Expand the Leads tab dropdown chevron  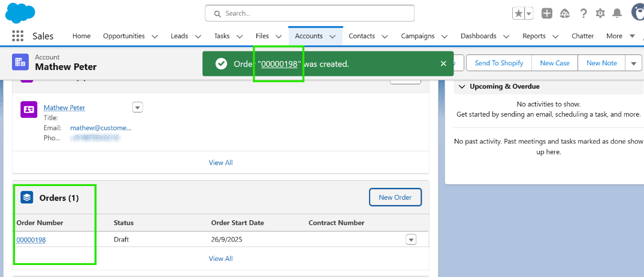(198, 36)
